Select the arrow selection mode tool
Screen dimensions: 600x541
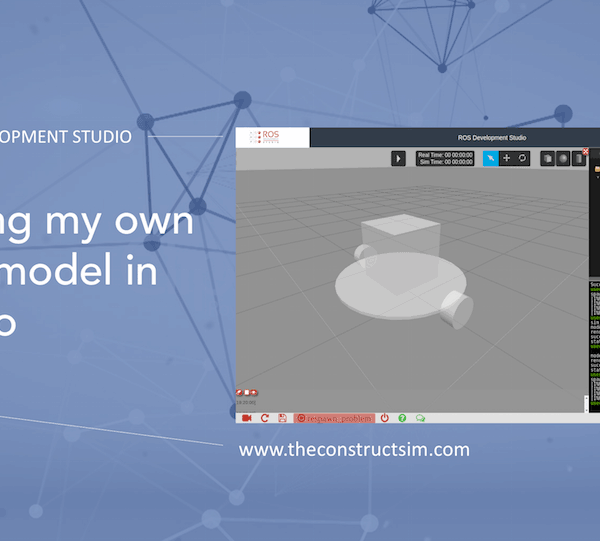[491, 158]
